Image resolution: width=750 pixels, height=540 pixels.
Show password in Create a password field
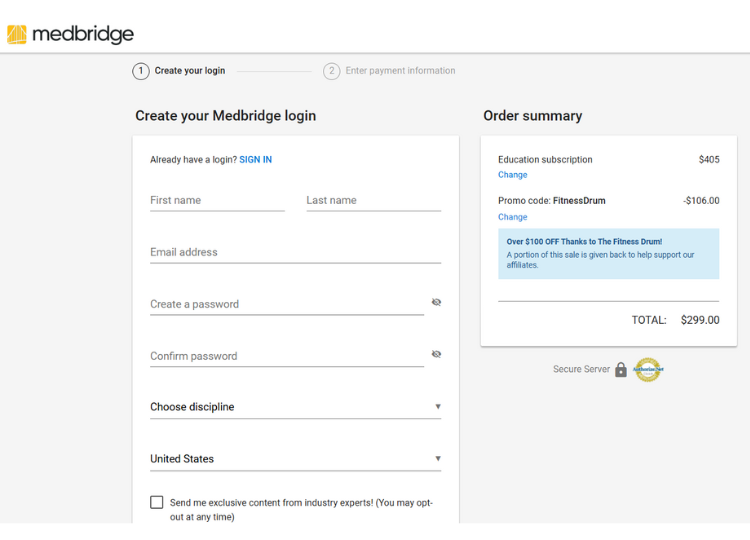pos(436,302)
